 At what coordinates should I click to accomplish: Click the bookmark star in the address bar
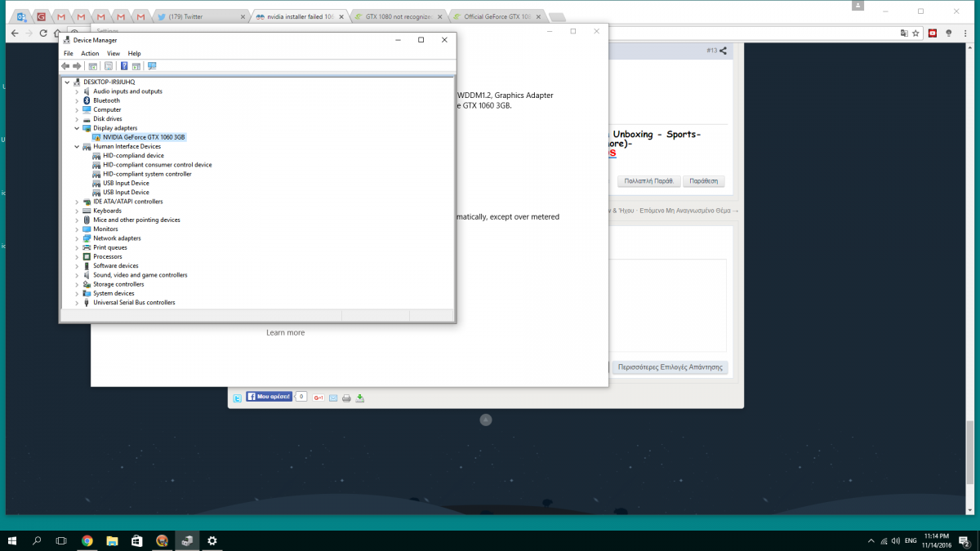(916, 33)
